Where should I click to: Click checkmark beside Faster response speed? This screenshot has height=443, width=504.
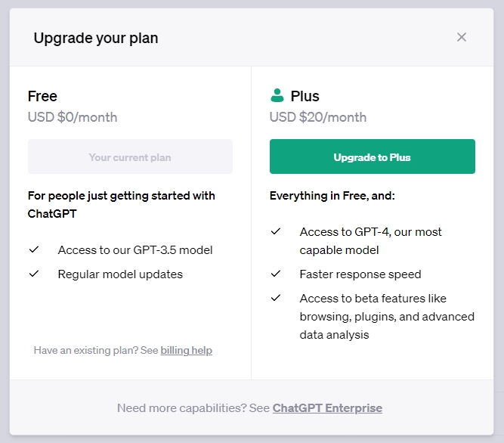pos(276,274)
